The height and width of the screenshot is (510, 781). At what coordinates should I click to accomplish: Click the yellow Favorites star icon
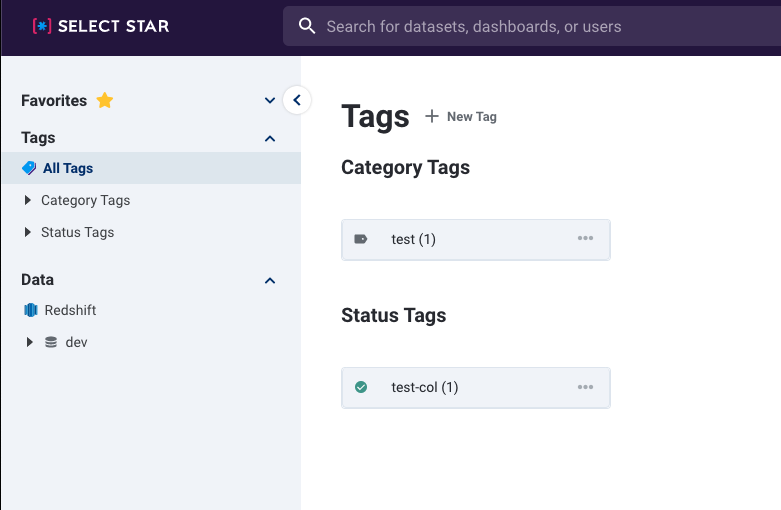coord(105,100)
